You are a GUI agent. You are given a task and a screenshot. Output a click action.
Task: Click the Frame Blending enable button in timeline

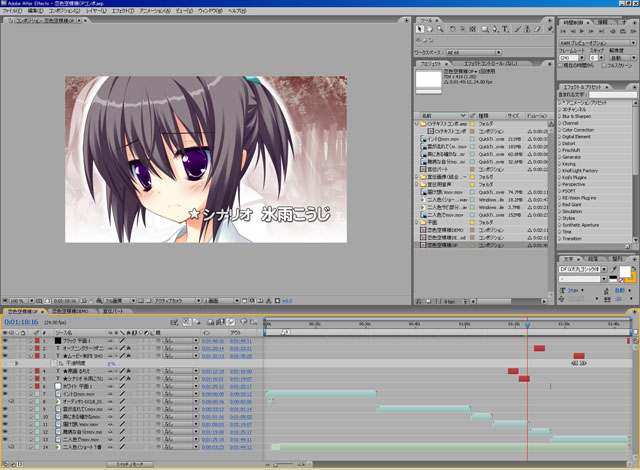pos(221,322)
